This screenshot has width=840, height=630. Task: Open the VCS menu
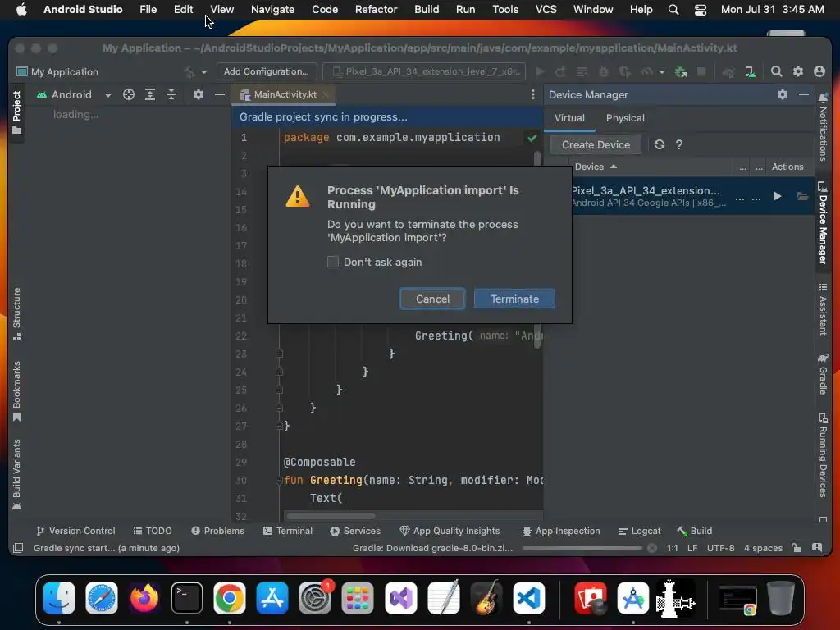[x=546, y=9]
